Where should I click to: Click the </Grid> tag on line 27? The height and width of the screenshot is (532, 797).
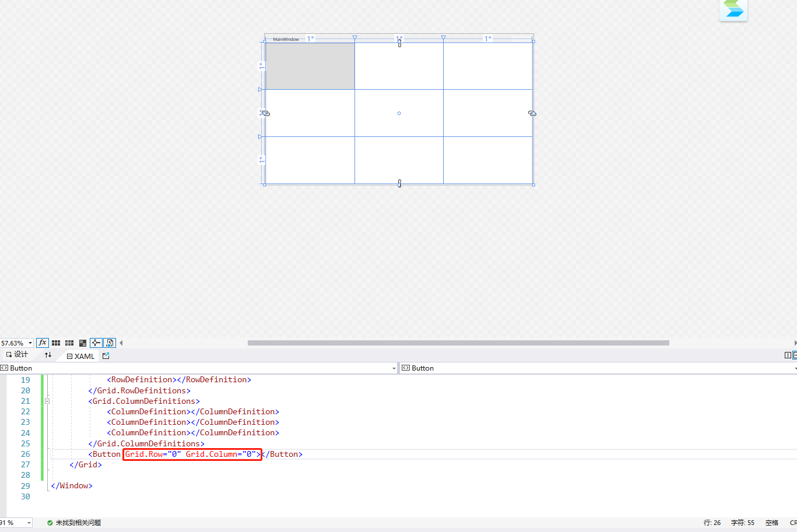point(86,464)
